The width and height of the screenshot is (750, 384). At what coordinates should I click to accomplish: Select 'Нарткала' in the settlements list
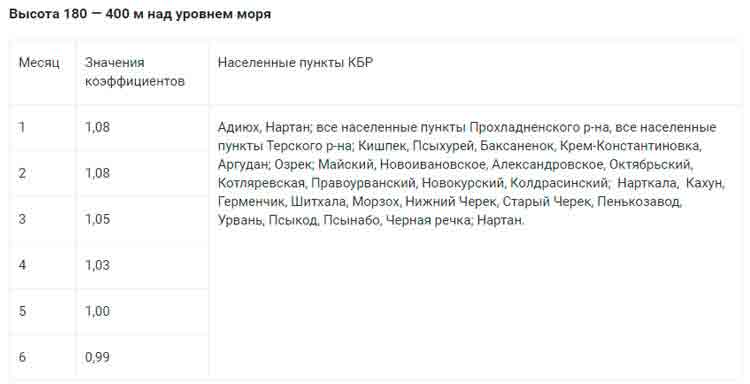[x=647, y=183]
